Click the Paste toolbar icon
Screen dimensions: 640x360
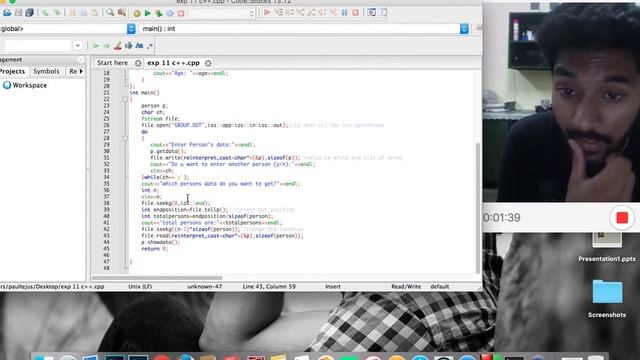[x=94, y=13]
